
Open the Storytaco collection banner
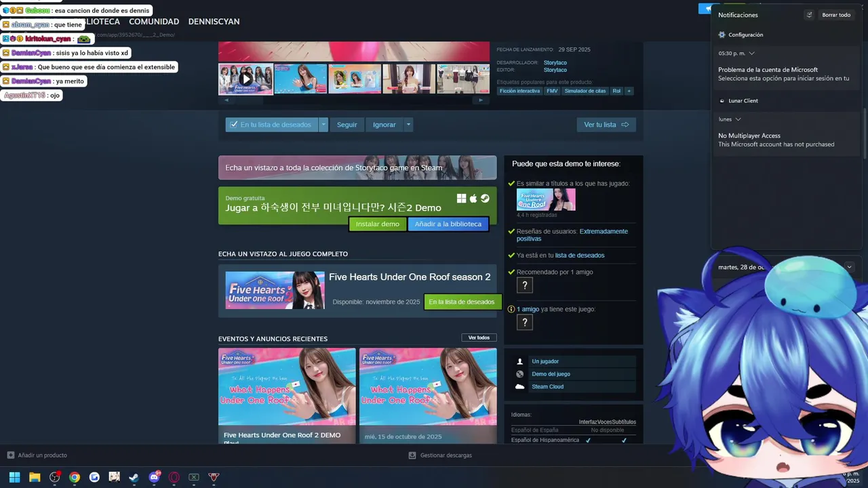coord(357,167)
